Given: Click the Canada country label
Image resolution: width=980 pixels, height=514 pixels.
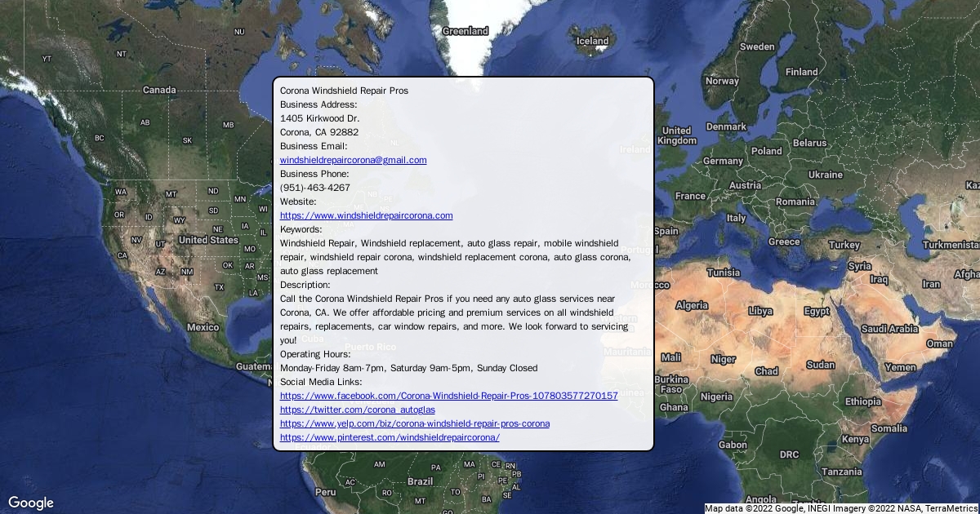Looking at the screenshot, I should [159, 90].
